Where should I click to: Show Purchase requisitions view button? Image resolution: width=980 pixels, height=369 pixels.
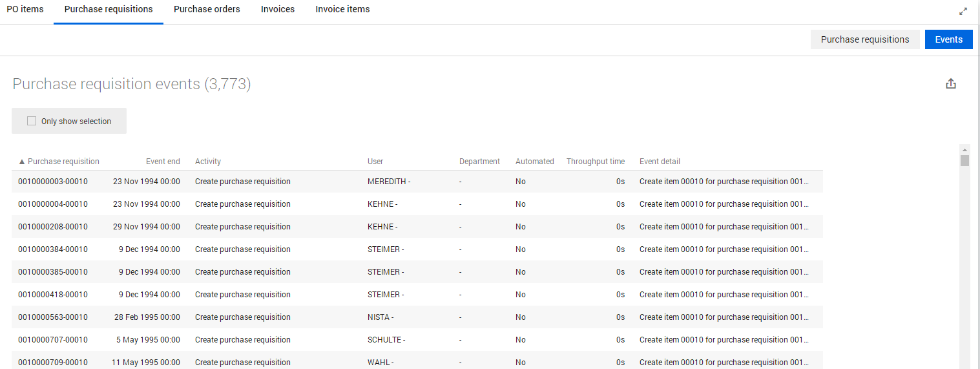(864, 39)
